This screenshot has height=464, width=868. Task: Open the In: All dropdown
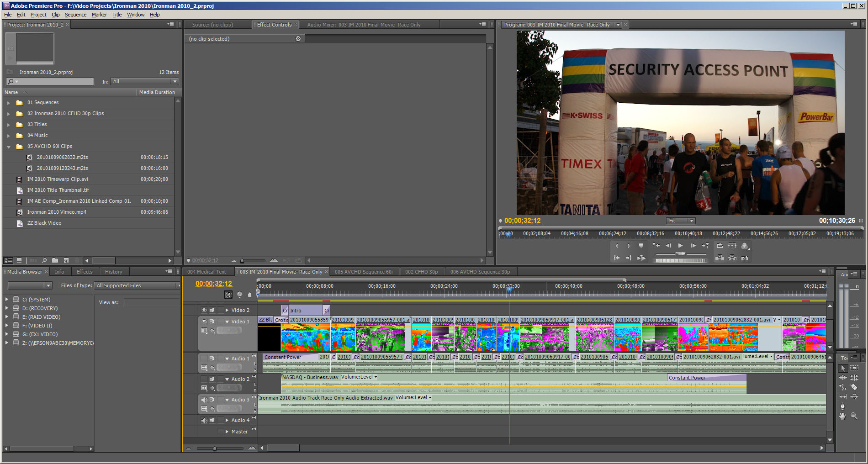[145, 81]
